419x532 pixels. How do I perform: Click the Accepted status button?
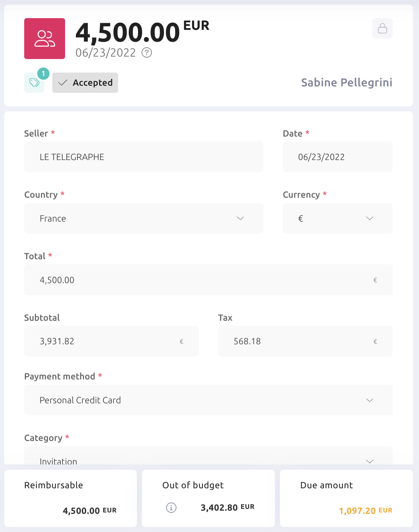pyautogui.click(x=85, y=83)
